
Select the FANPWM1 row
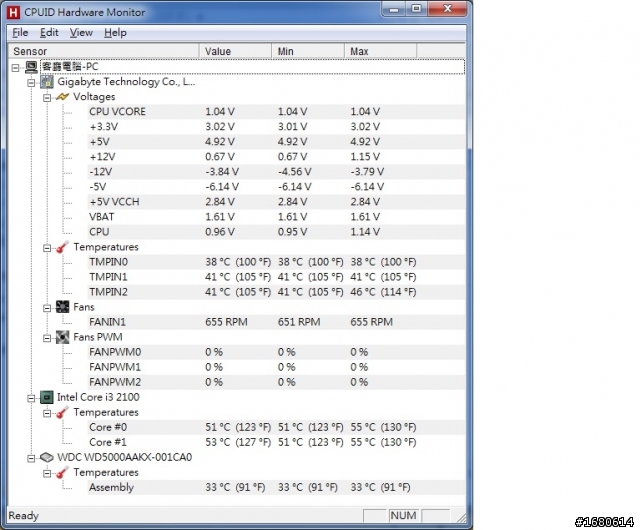[276, 367]
